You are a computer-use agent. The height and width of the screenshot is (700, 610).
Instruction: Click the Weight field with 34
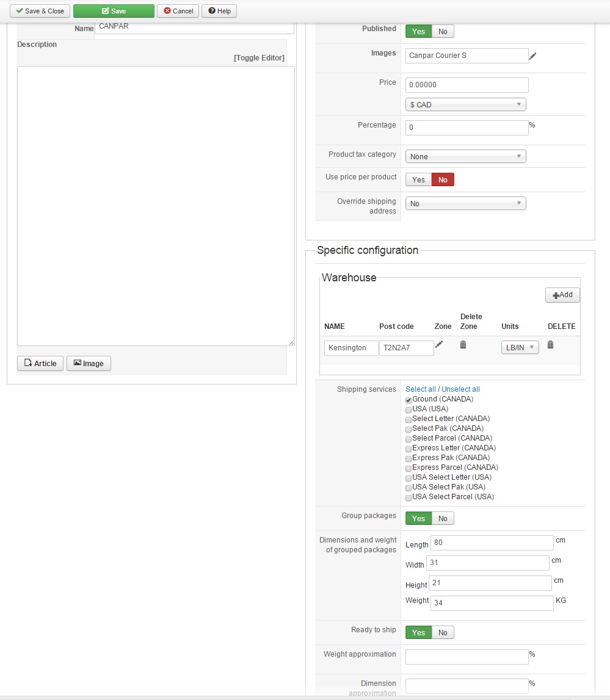pyautogui.click(x=492, y=603)
